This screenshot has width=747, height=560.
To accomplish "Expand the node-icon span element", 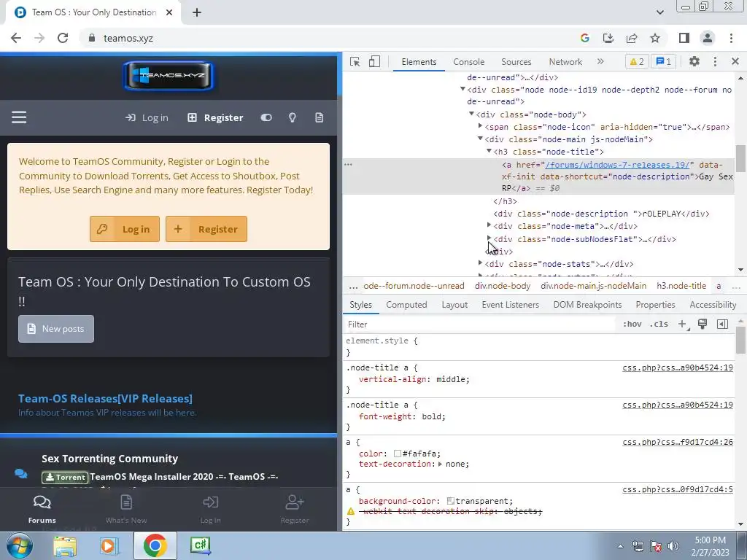I will point(480,126).
